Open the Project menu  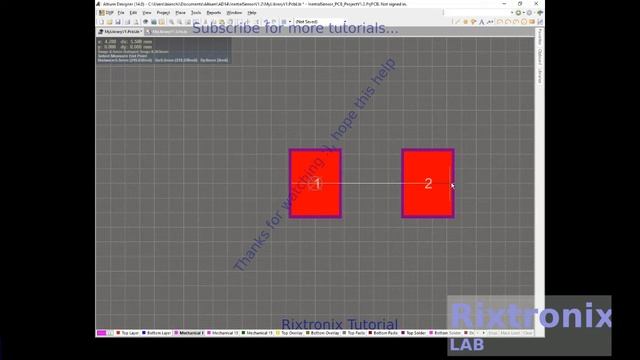click(x=163, y=13)
